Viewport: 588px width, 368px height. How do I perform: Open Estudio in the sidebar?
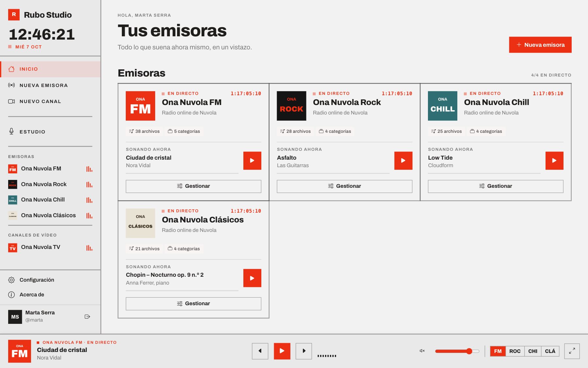51,131
